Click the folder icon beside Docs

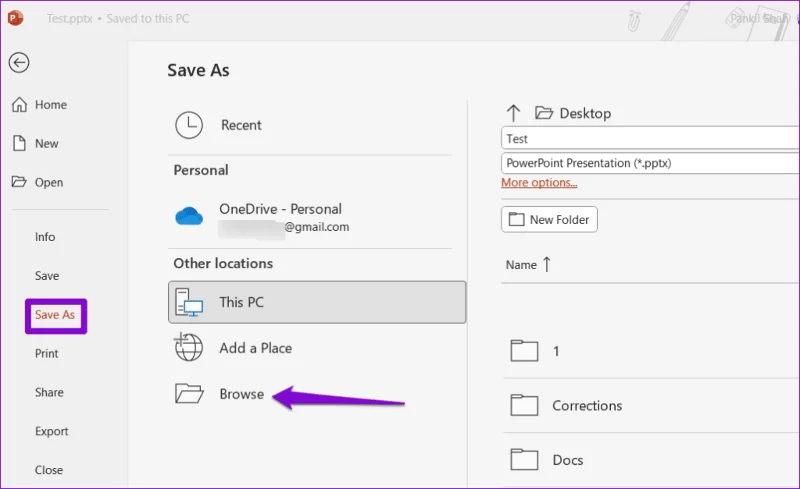click(x=524, y=459)
